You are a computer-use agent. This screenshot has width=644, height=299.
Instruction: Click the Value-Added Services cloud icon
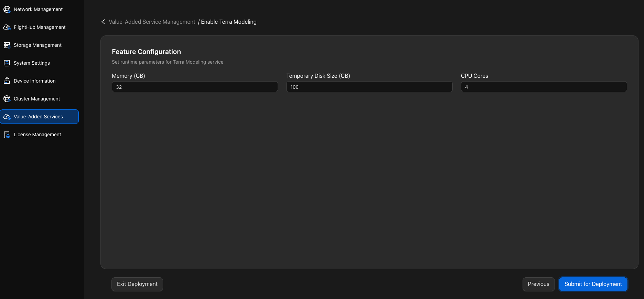pos(7,117)
